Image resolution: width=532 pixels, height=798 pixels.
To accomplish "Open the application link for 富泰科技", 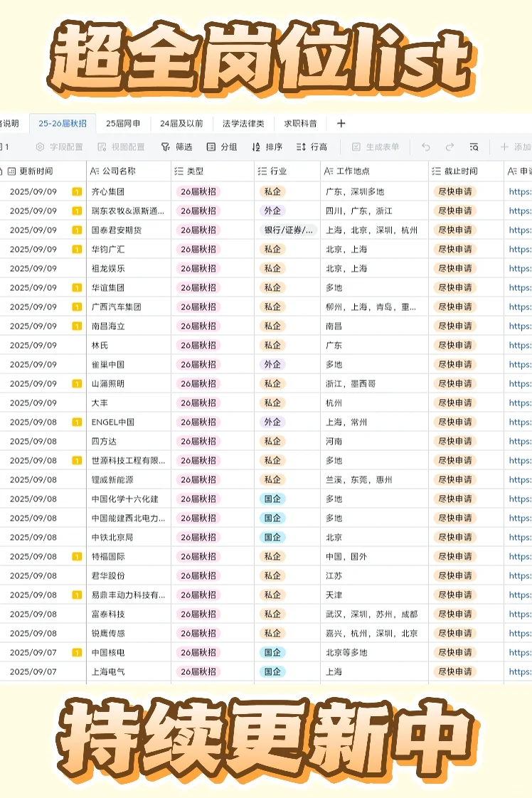I will click(x=520, y=615).
